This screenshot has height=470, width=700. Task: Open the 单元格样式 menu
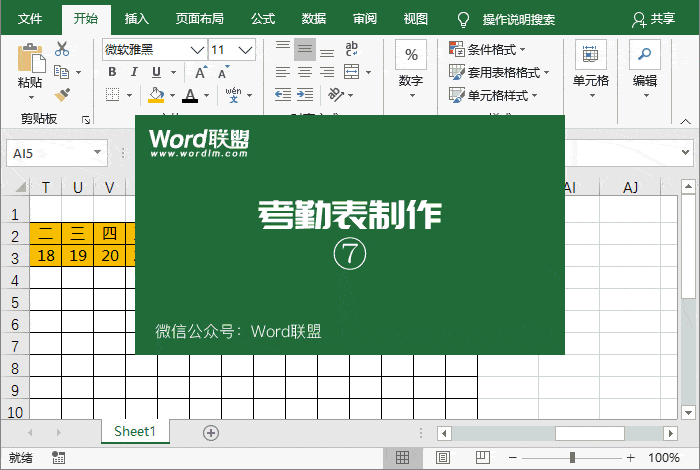tap(493, 95)
